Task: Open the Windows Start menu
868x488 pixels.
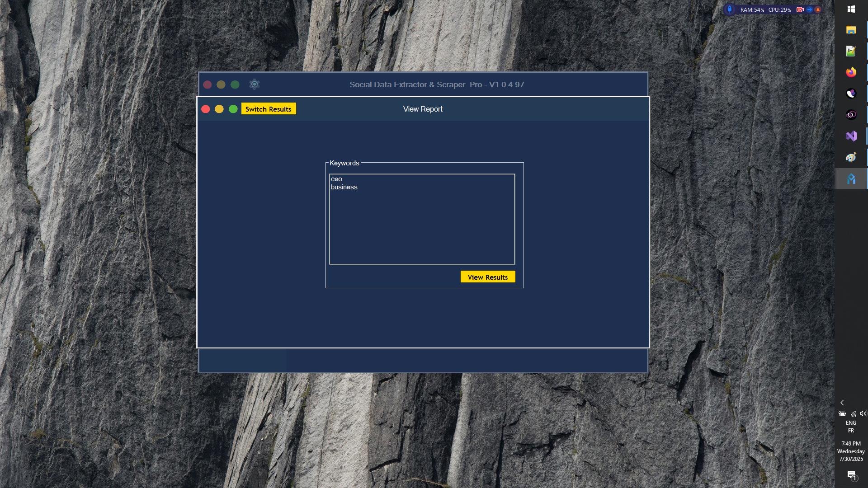Action: tap(852, 9)
